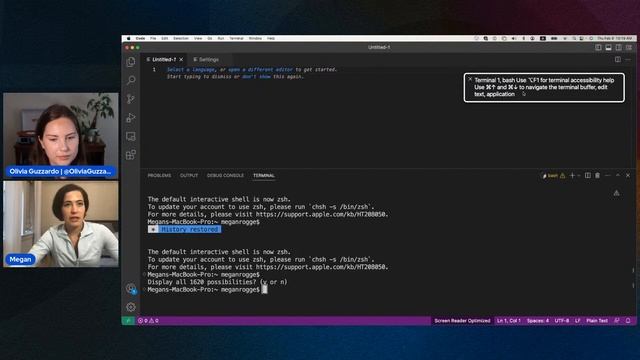Open the File menu
Viewport: 640px width, 360px height.
coord(153,38)
